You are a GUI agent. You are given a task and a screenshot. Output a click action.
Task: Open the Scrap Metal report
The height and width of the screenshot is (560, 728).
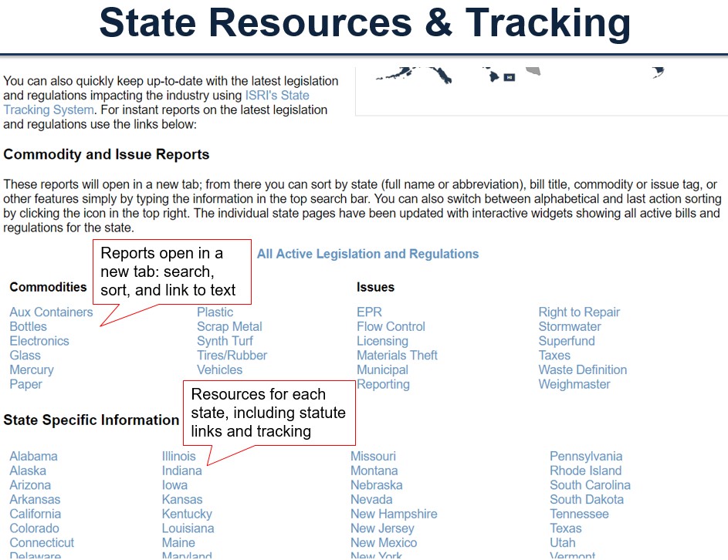coord(229,327)
